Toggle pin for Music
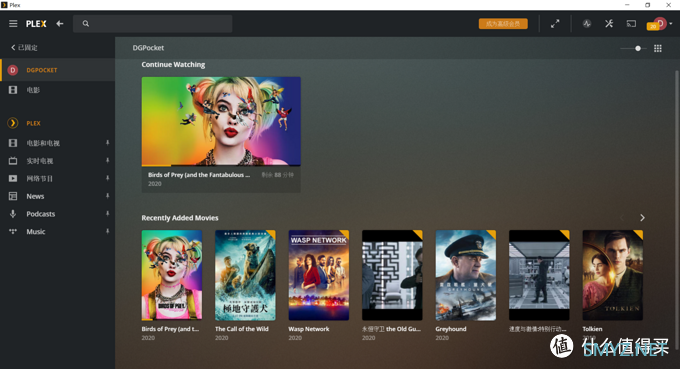680x369 pixels. pyautogui.click(x=108, y=231)
